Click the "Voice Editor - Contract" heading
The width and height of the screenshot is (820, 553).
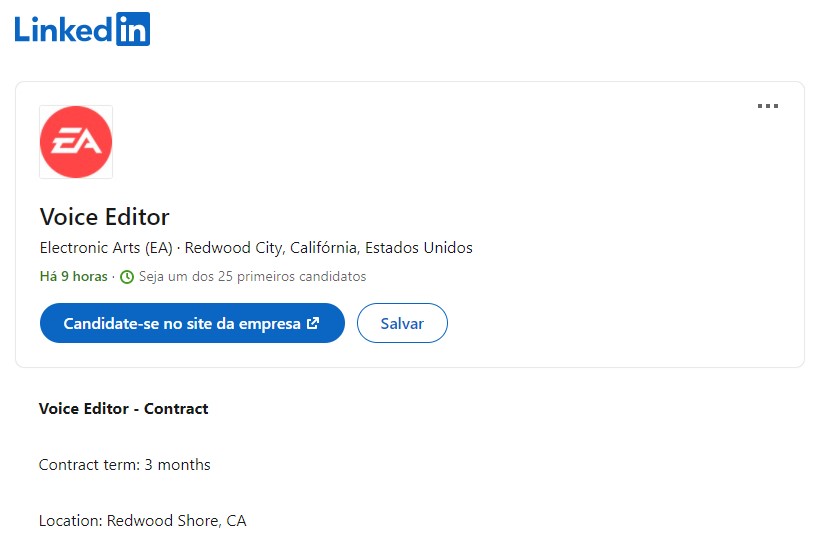[x=123, y=408]
